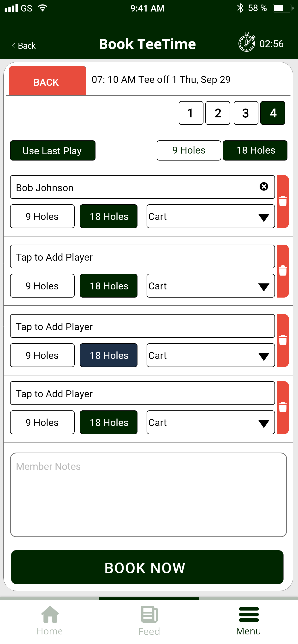
Task: Choose 9 Holes for the fourth player
Action: coord(42,422)
